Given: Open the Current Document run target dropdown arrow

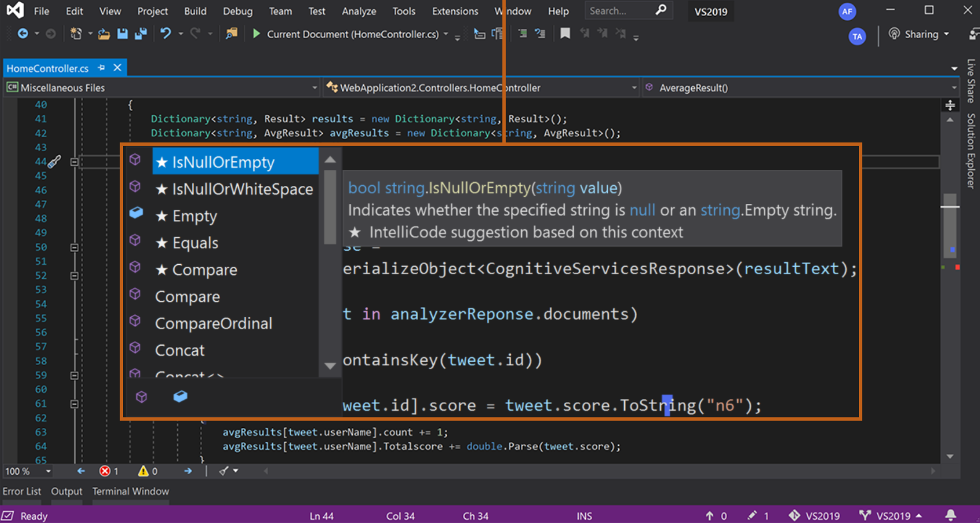Looking at the screenshot, I should pyautogui.click(x=446, y=34).
